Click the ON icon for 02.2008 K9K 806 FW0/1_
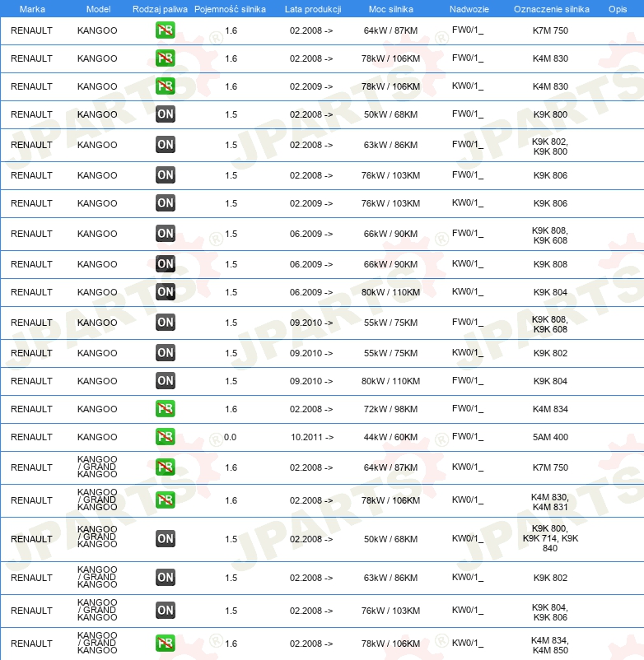Screen dimensions: 644x660 tap(165, 174)
